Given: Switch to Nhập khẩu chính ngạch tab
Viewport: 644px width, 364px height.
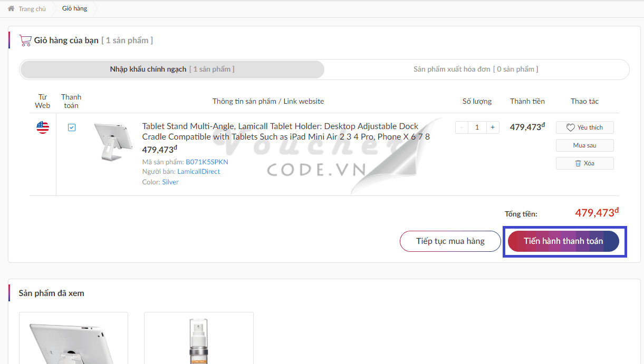Looking at the screenshot, I should click(x=172, y=70).
